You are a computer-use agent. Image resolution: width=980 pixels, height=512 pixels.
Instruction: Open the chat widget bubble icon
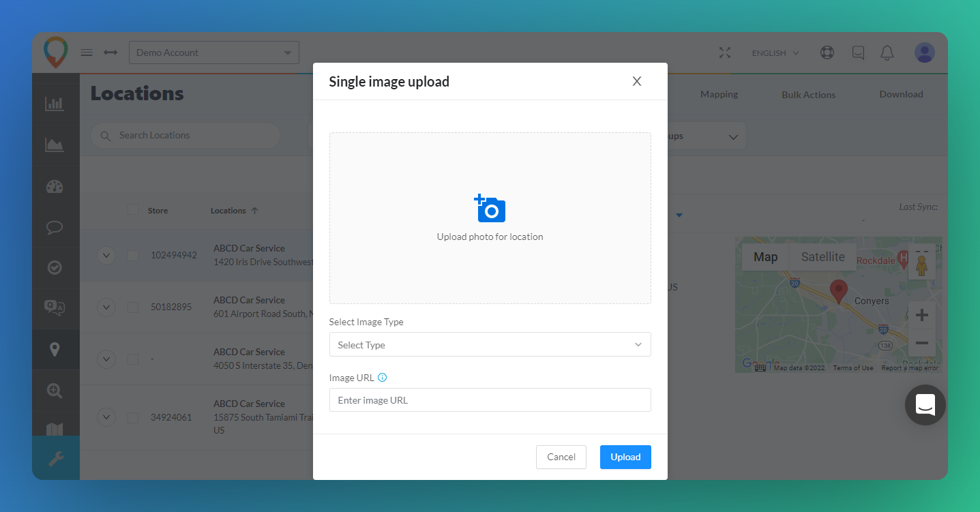click(925, 405)
